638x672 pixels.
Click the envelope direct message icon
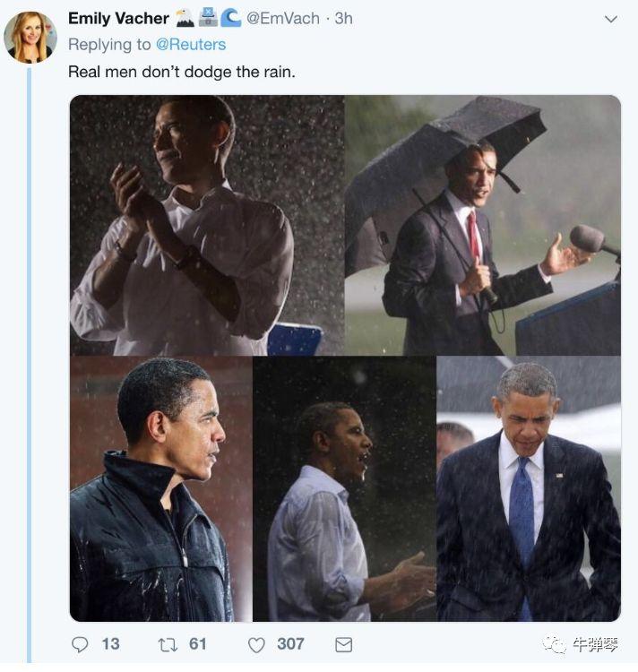tap(343, 644)
